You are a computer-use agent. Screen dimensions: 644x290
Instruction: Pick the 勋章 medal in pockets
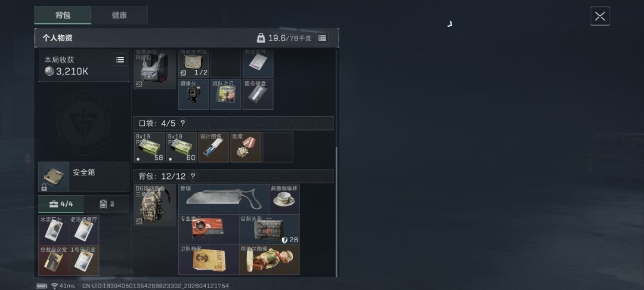tap(246, 147)
